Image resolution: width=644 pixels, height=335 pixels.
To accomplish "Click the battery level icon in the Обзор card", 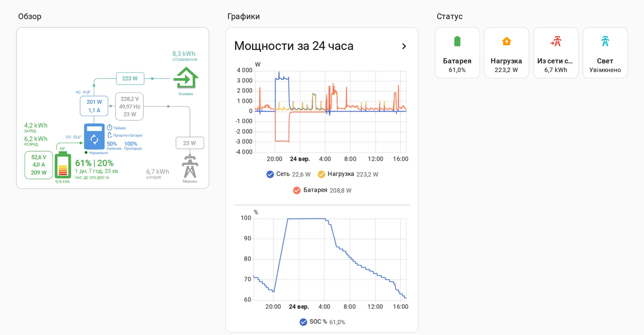I will point(63,166).
